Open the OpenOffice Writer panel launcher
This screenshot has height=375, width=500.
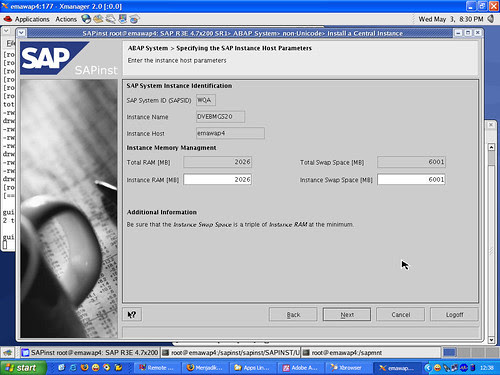click(110, 19)
